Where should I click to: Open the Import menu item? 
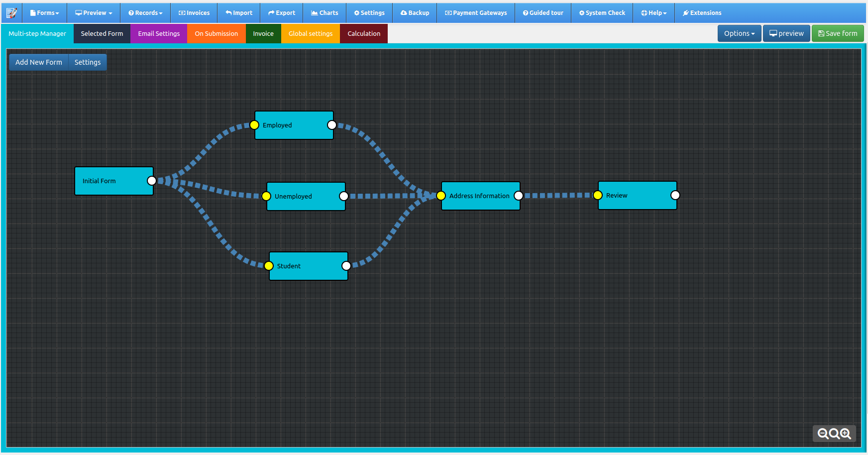(239, 13)
